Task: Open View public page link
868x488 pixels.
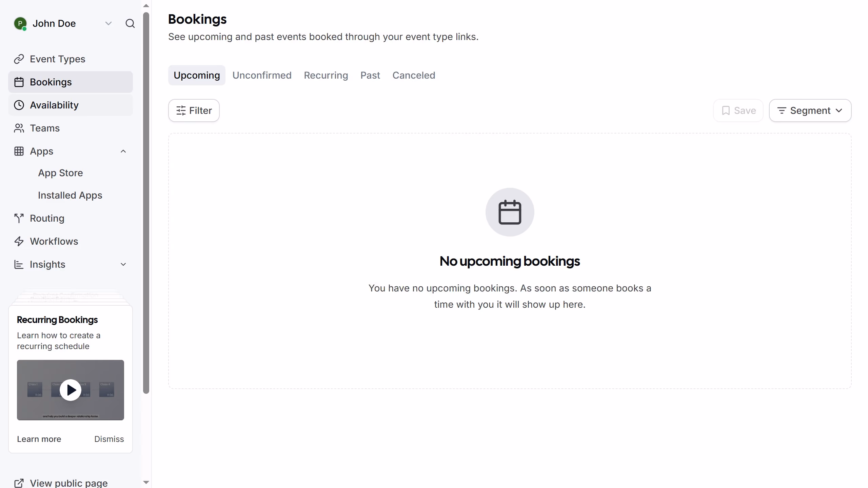Action: (x=68, y=483)
